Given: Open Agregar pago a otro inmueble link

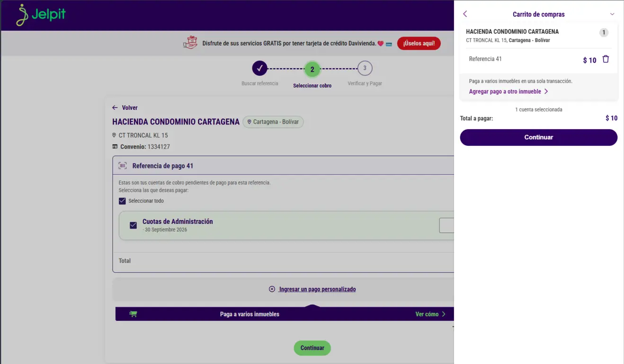Looking at the screenshot, I should point(508,91).
